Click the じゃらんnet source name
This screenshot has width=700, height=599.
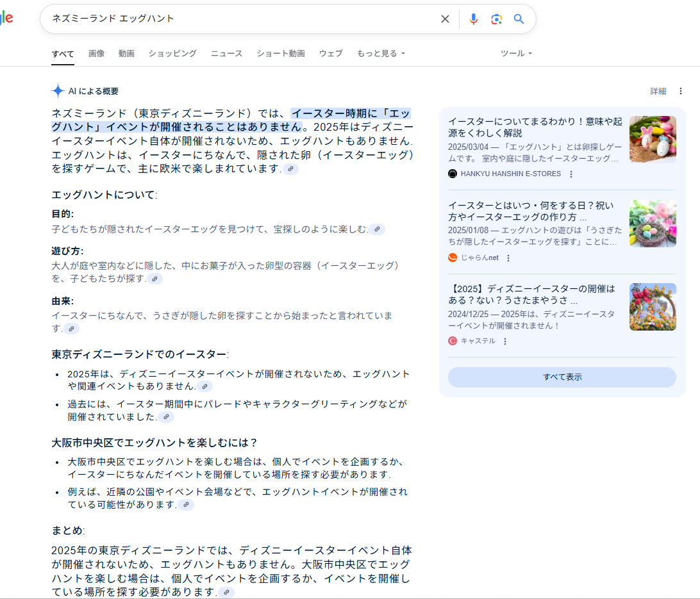479,258
